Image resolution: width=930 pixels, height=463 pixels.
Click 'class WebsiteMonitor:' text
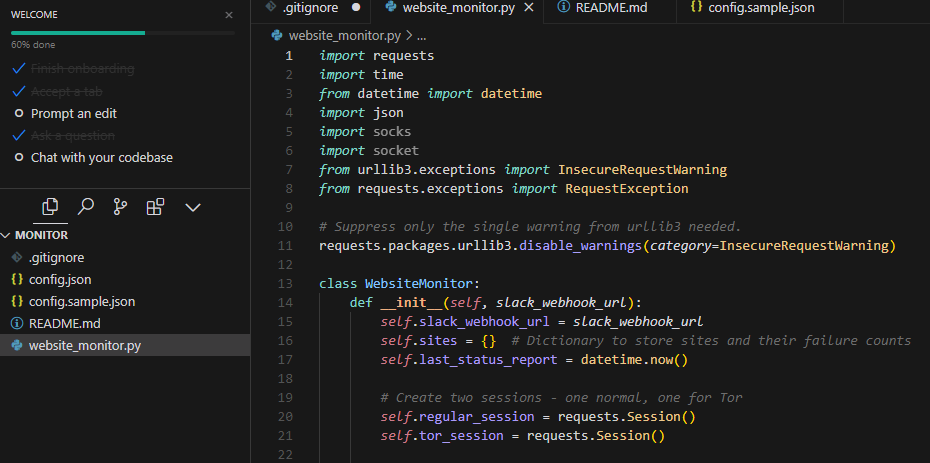tap(399, 284)
